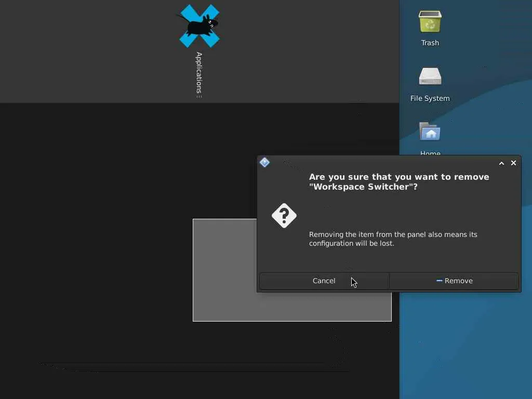Click the question mark dialog icon
This screenshot has height=399, width=532.
click(284, 216)
